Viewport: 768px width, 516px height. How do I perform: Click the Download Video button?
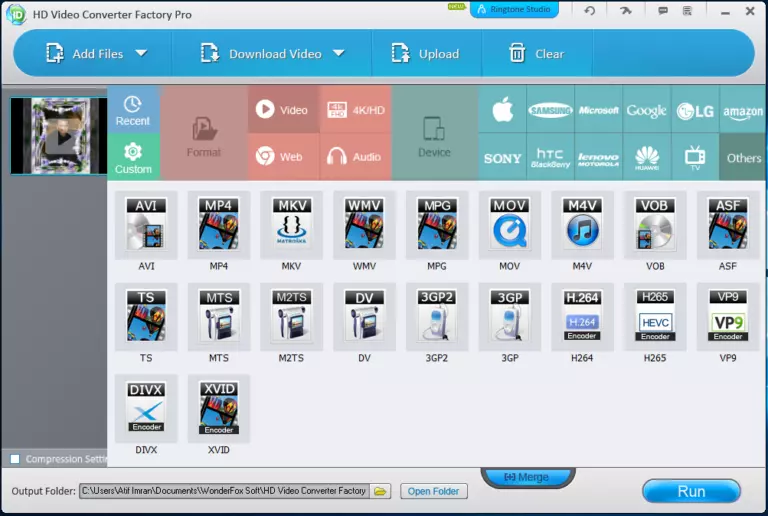[262, 53]
